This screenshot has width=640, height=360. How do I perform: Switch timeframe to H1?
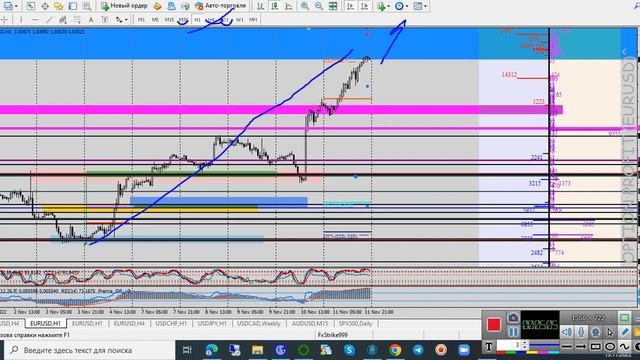pos(197,20)
